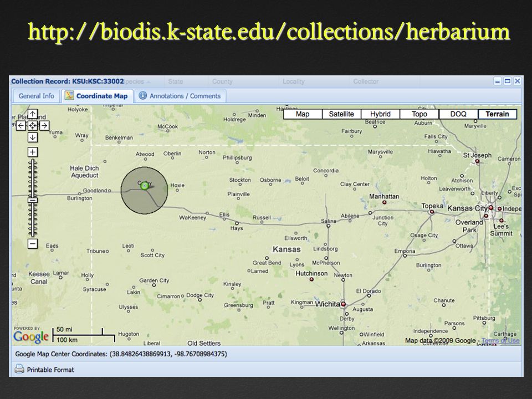Click the St Joseph city label

coord(477,155)
